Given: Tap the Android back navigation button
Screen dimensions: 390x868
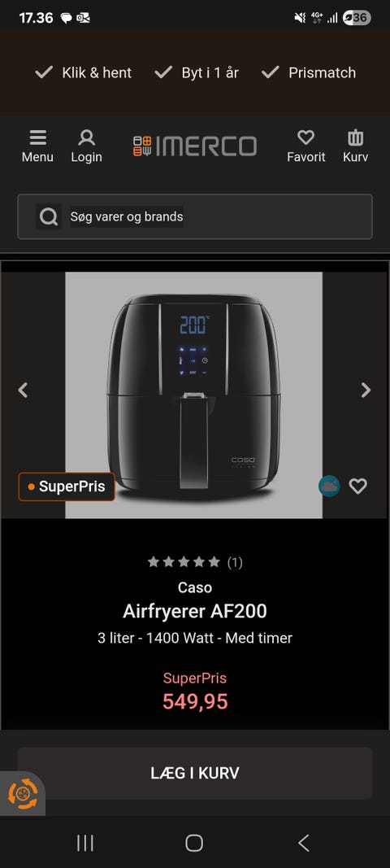Looking at the screenshot, I should pos(303,843).
